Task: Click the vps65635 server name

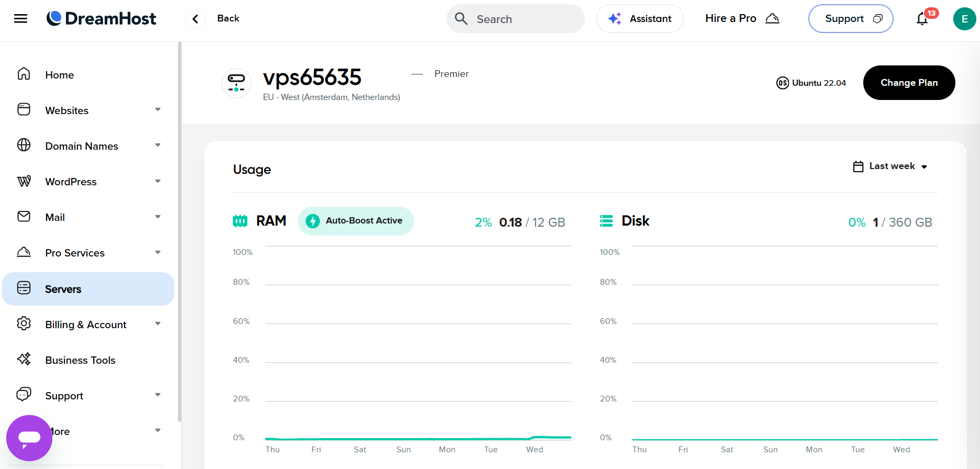Action: pyautogui.click(x=312, y=77)
